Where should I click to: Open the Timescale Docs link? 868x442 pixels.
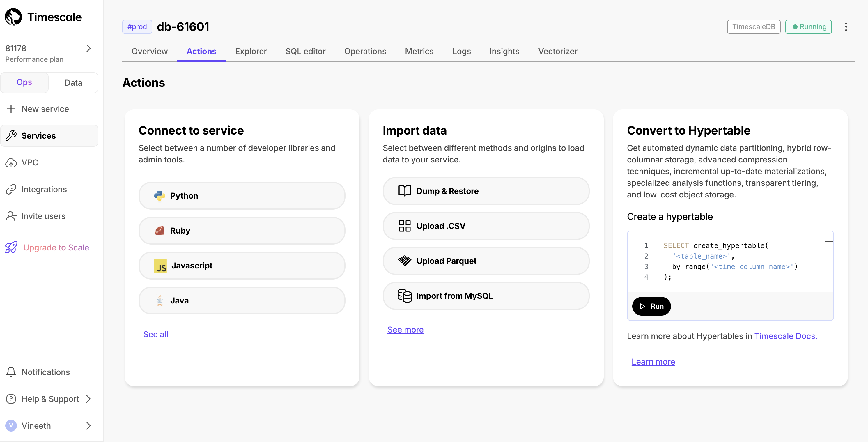click(x=785, y=336)
